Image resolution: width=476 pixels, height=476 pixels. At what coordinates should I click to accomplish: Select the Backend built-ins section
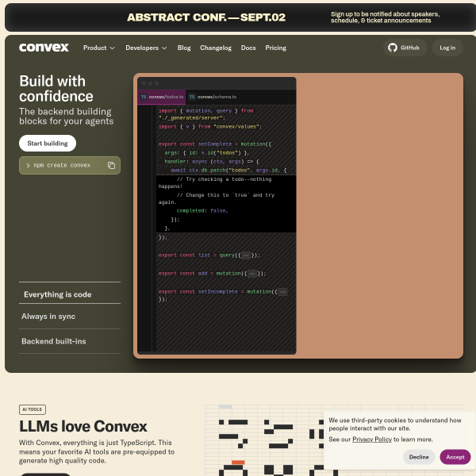tap(70, 341)
